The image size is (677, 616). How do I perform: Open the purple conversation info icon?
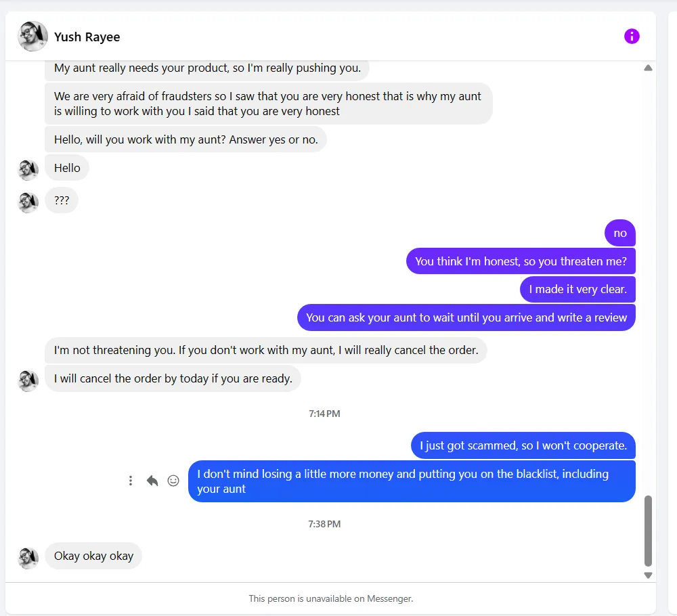632,37
